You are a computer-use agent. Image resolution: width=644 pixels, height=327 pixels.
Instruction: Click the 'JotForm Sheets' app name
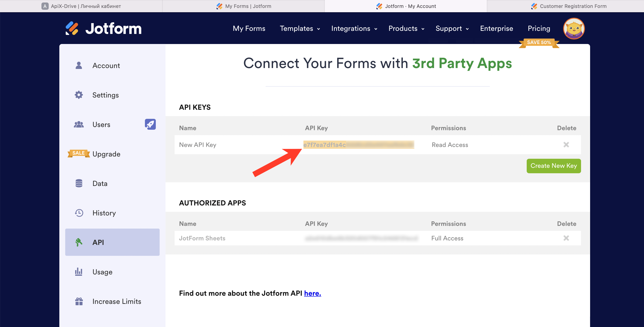tap(202, 238)
